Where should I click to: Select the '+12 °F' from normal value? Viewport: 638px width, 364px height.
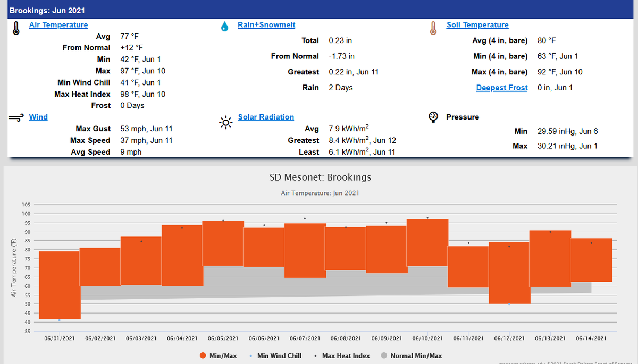(x=132, y=47)
